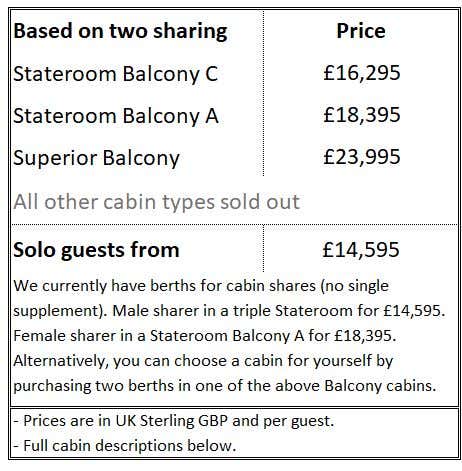Click 'Alternatively, you can choose a cabin' line
The image size is (462, 471).
point(203,361)
